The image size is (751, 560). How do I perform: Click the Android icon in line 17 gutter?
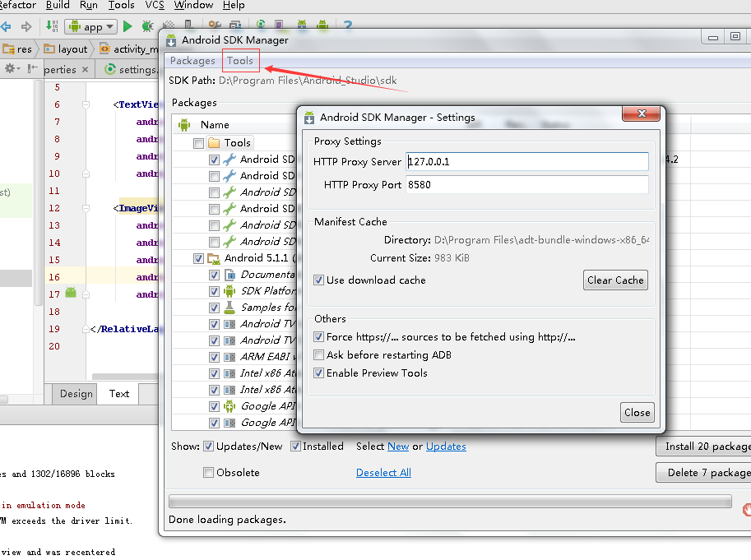pyautogui.click(x=71, y=294)
